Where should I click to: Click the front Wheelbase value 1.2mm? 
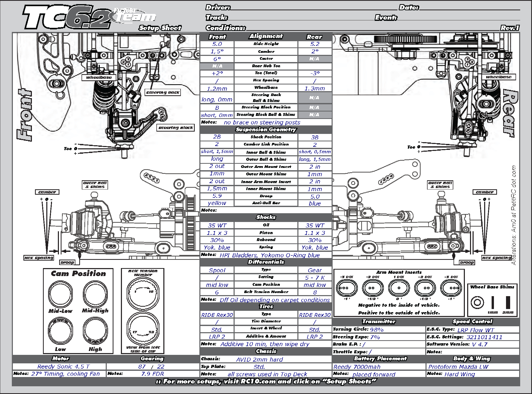click(x=217, y=89)
